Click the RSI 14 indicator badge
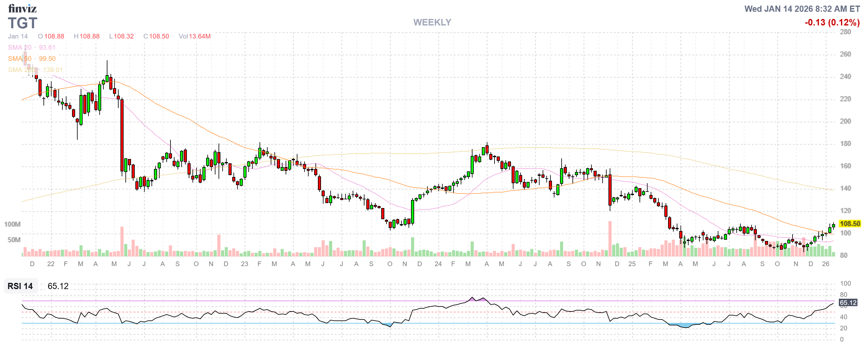The height and width of the screenshot is (349, 868). [20, 286]
